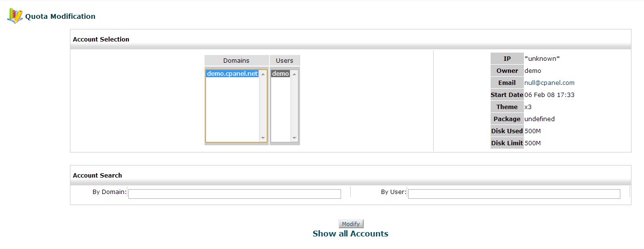The height and width of the screenshot is (249, 644).
Task: Click the Disk Limit value 500M
Action: pos(533,143)
